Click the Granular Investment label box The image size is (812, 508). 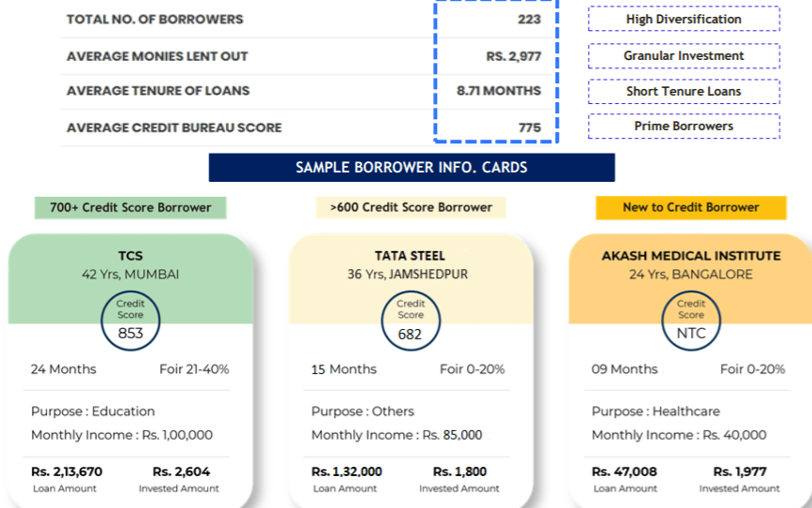pyautogui.click(x=684, y=56)
